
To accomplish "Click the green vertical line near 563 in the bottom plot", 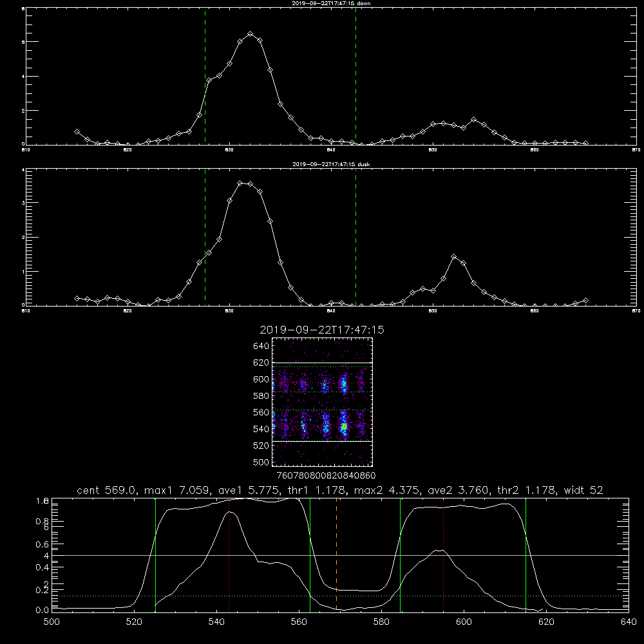I will click(310, 554).
